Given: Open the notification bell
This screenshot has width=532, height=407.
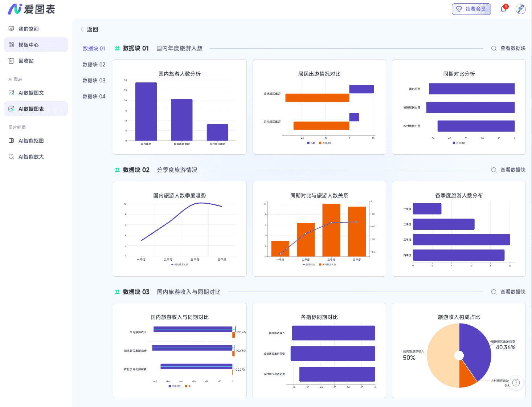Looking at the screenshot, I should (503, 9).
